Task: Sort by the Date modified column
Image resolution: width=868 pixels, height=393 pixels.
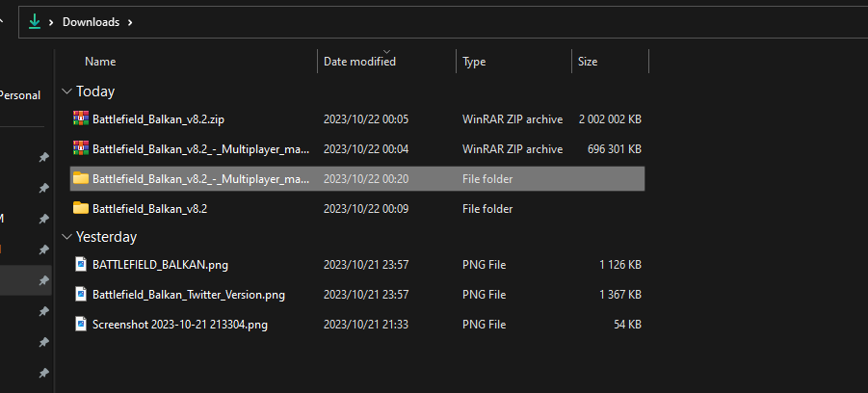Action: point(359,62)
